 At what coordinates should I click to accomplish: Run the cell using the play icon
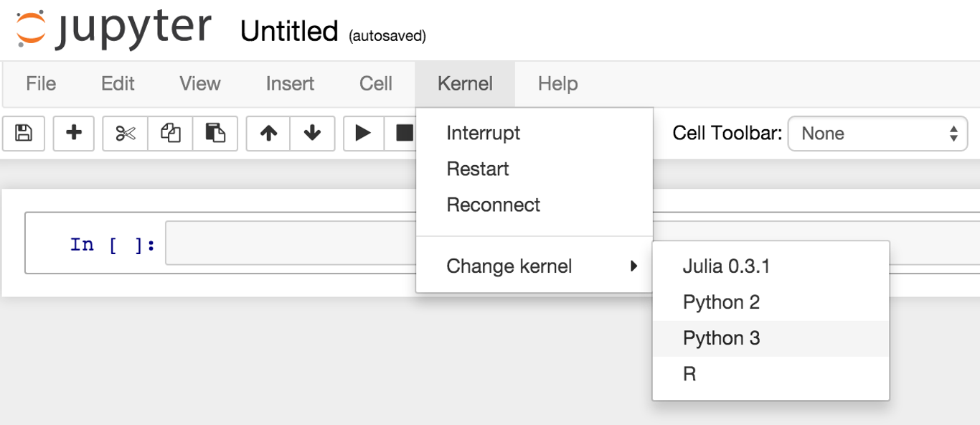(362, 134)
